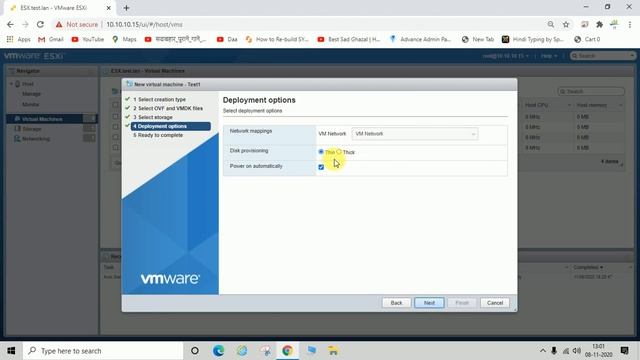The width and height of the screenshot is (640, 360).
Task: Click the Windows taskbar search box
Action: tap(103, 351)
